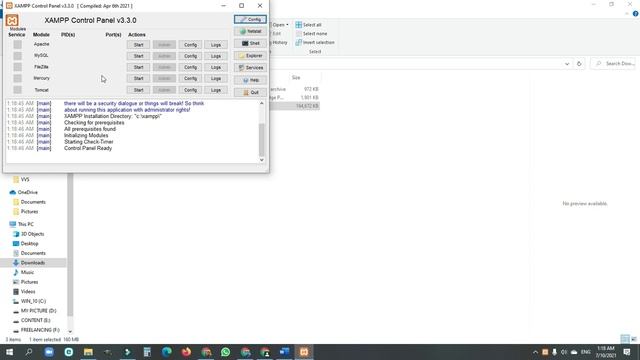This screenshot has width=640, height=360.
Task: Toggle FileZilla service checkbox
Action: tap(17, 67)
